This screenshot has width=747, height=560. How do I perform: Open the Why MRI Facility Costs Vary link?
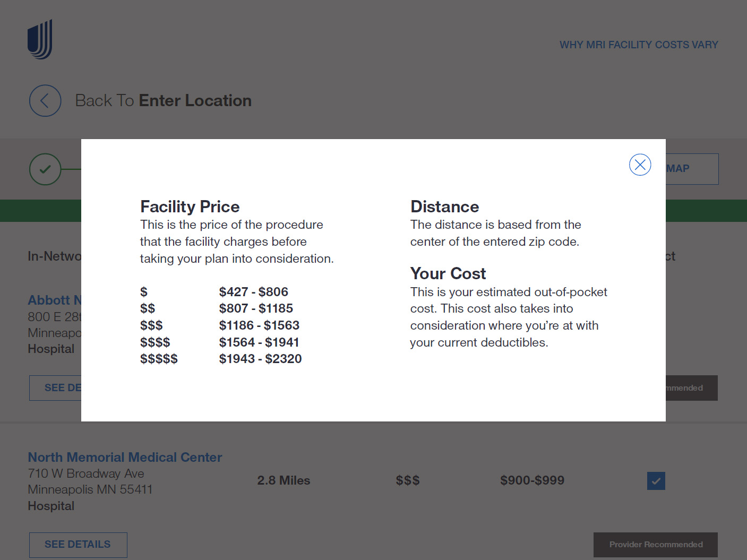(639, 45)
